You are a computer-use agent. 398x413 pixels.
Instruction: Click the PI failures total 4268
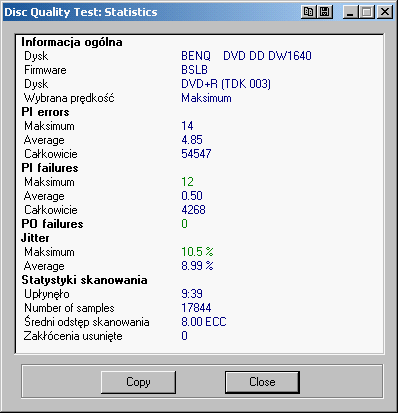pyautogui.click(x=193, y=210)
